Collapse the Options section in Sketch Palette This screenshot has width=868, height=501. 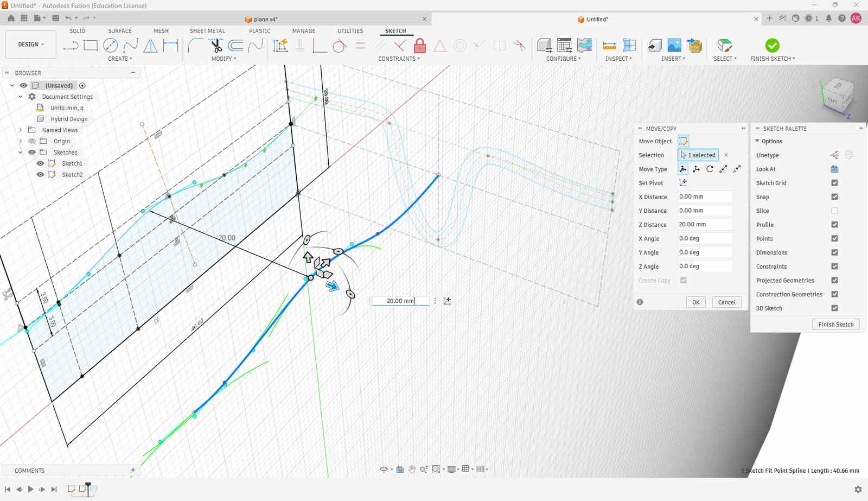[757, 141]
